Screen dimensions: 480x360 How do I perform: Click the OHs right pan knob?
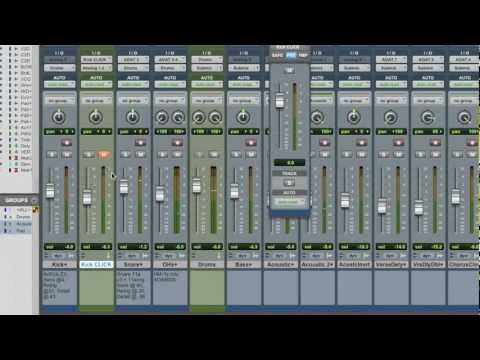tap(178, 117)
